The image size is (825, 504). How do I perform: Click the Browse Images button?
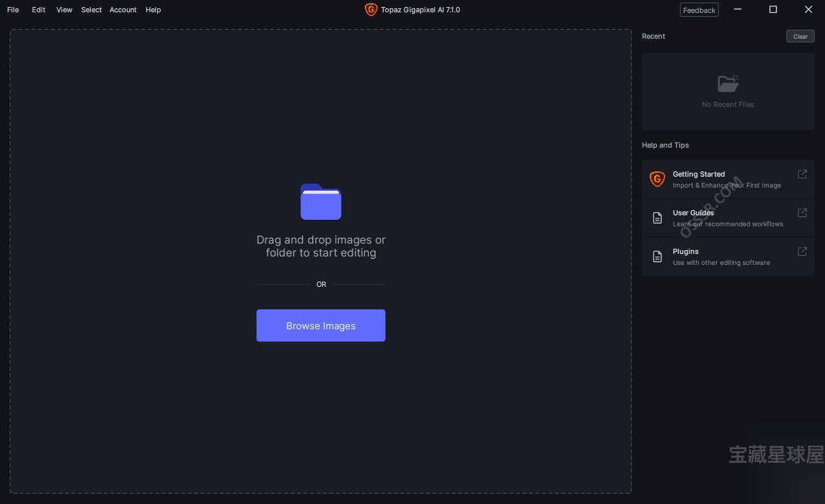pos(321,325)
